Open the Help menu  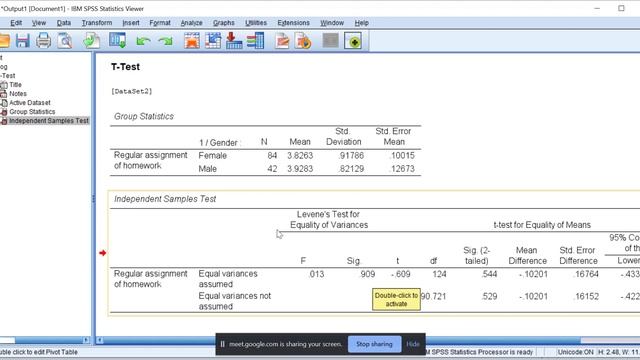[361, 23]
